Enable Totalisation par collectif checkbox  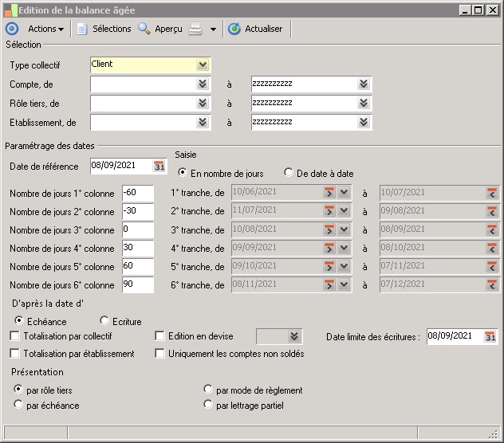[x=15, y=336]
